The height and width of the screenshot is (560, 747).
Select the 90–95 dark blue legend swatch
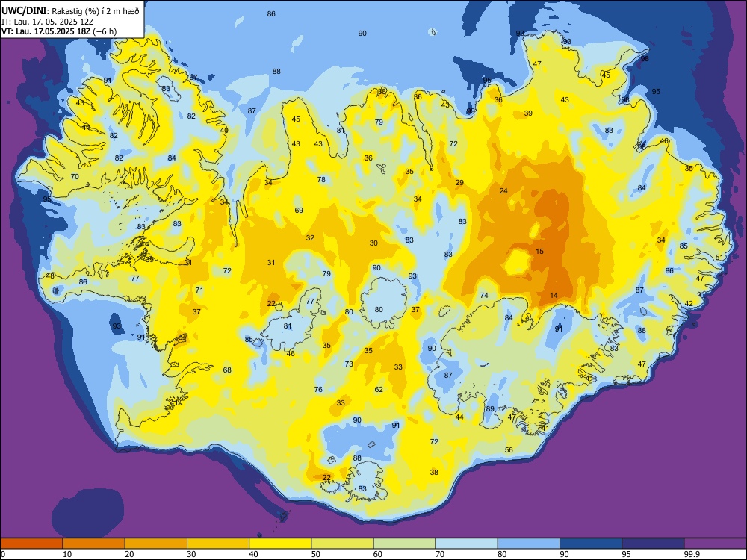click(591, 544)
